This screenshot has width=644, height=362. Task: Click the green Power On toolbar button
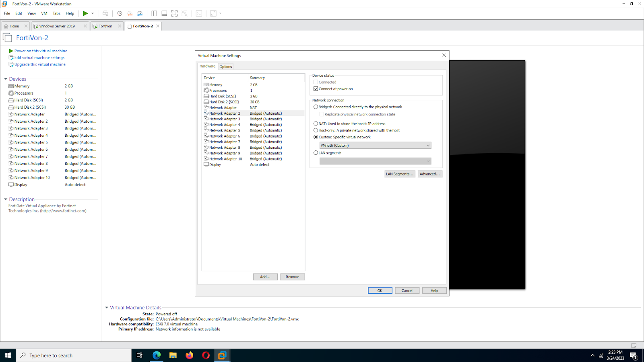tap(85, 13)
